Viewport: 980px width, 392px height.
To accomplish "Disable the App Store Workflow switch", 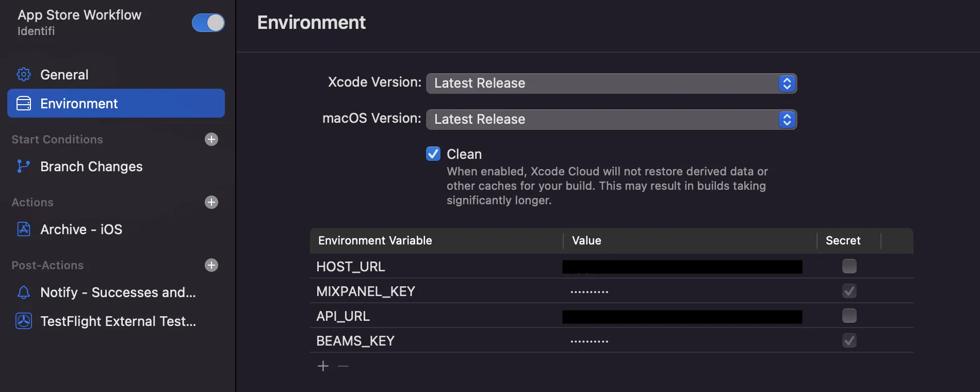I will (208, 23).
